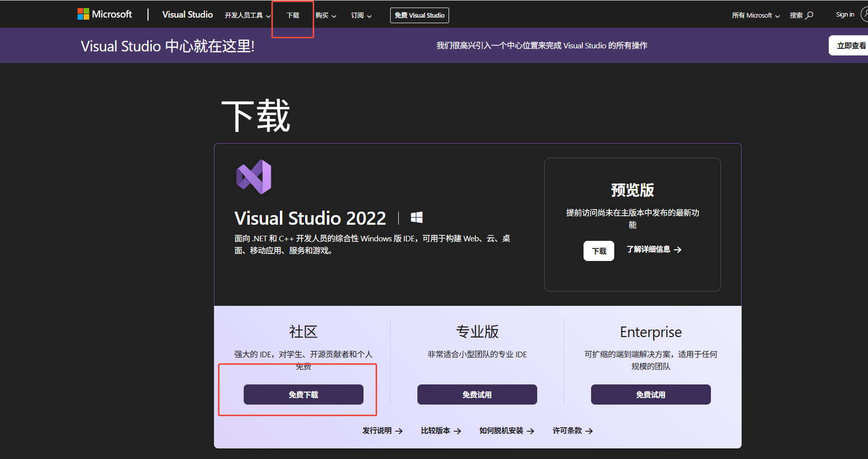Screen dimensions: 868x459
Task: Go to Visual Studio home link
Action: pyautogui.click(x=187, y=15)
